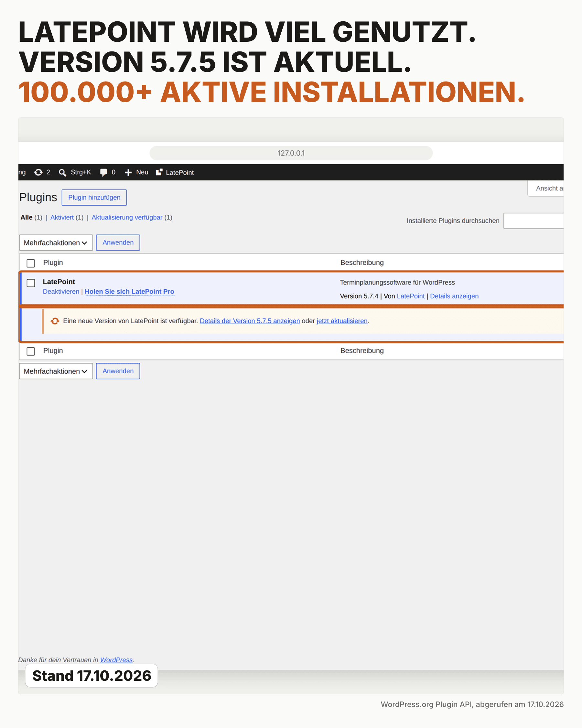The height and width of the screenshot is (728, 582).
Task: Click the Plugin hinzufügen button
Action: click(x=94, y=198)
